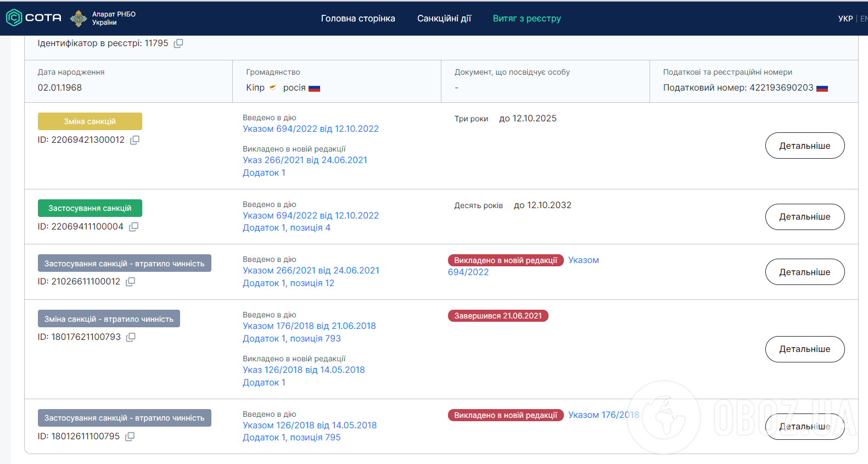Open the Головна сторінка menu item
Viewport: 868px width, 464px height.
pyautogui.click(x=357, y=18)
